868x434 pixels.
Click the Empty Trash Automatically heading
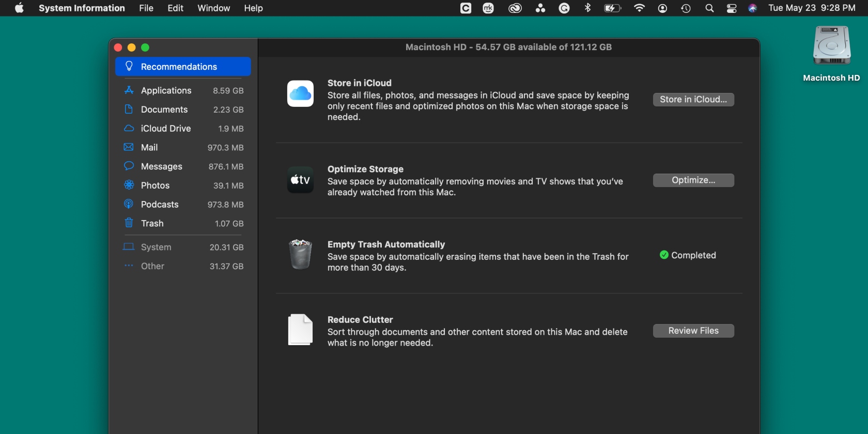point(386,244)
